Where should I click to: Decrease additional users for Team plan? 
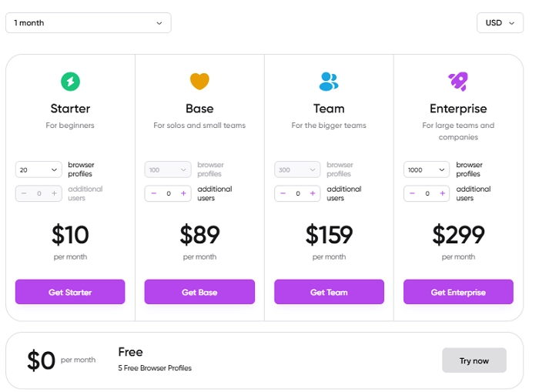283,193
